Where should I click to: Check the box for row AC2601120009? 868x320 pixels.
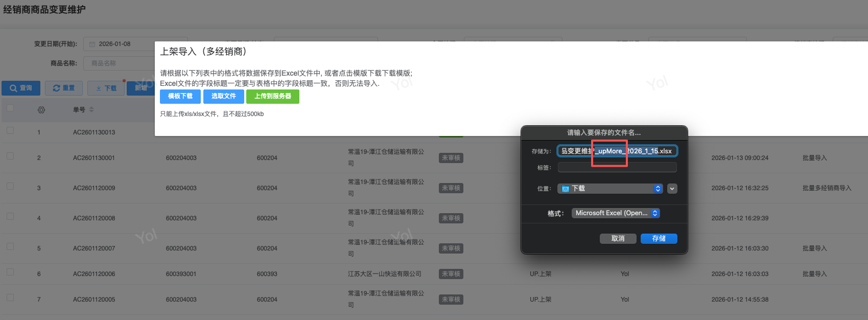click(x=10, y=186)
